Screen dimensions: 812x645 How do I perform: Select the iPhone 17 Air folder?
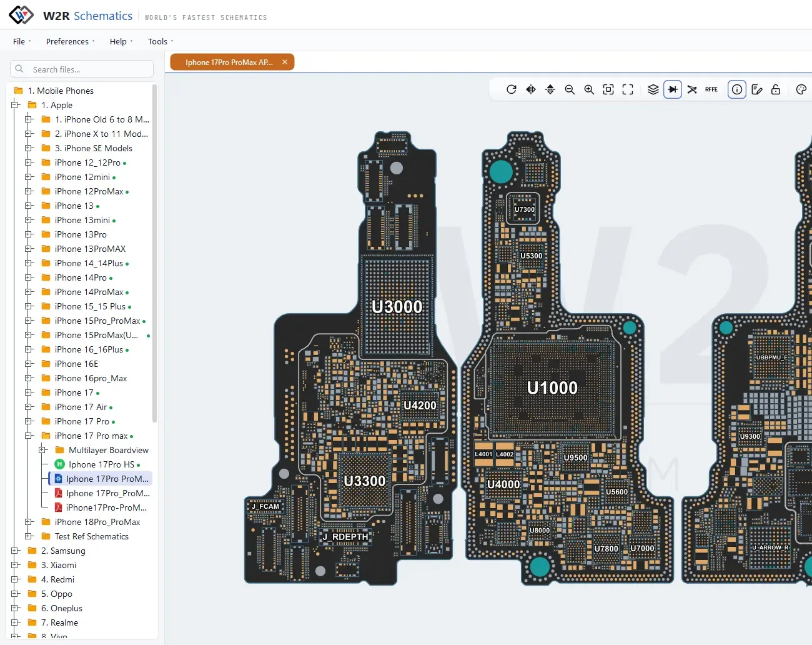tap(77, 407)
